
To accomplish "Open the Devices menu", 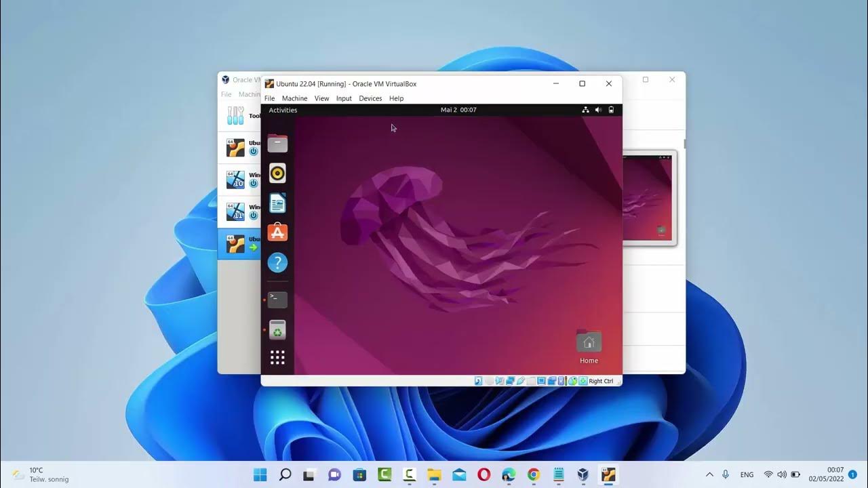I will pos(370,98).
